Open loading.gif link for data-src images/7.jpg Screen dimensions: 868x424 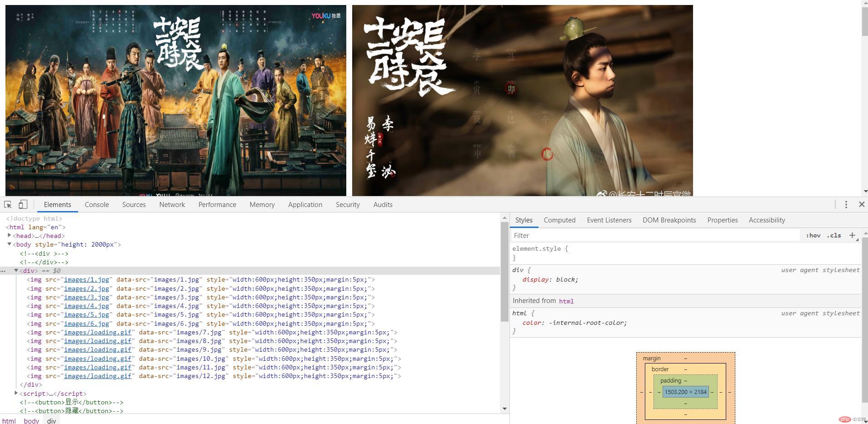pos(98,332)
